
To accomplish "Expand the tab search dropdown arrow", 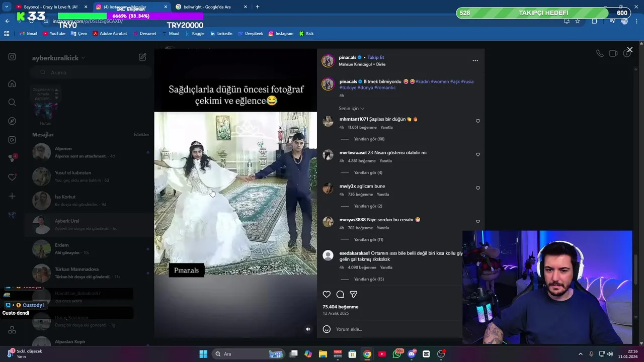I will click(7, 7).
